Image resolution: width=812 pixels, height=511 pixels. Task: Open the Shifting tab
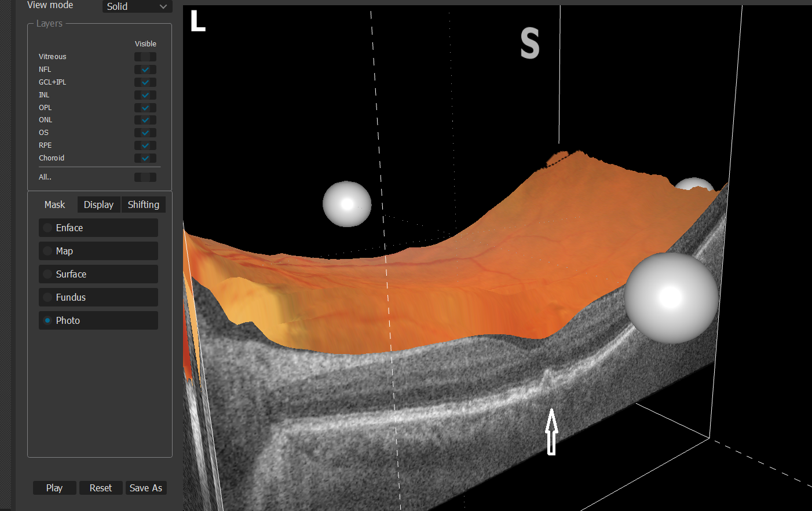pyautogui.click(x=143, y=205)
